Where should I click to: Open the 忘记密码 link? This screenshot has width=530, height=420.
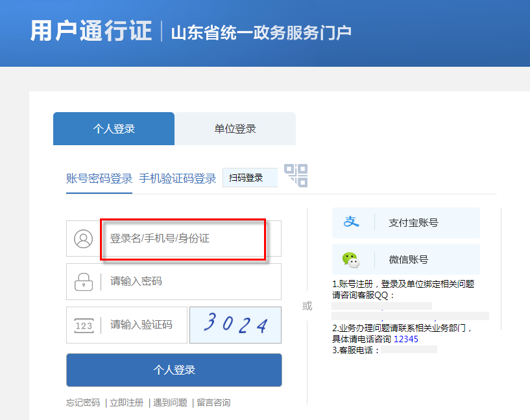[x=83, y=402]
